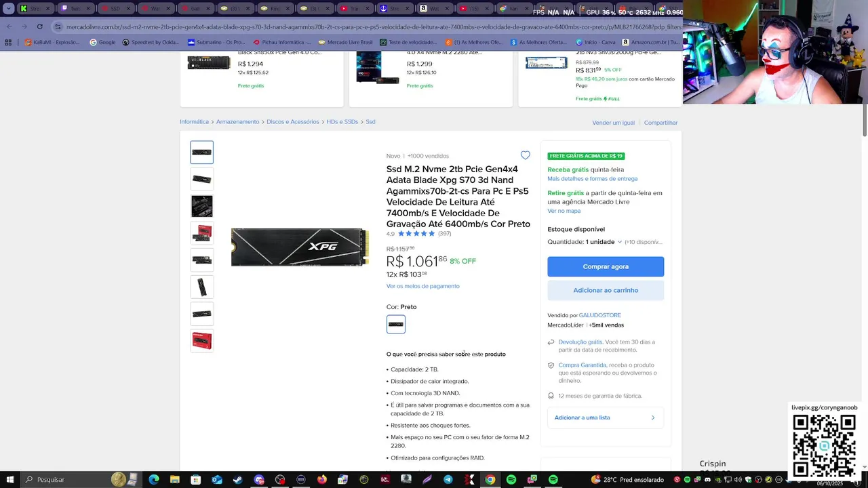The image size is (868, 488).
Task: Open Ver os meios de pagamento link
Action: tap(422, 286)
